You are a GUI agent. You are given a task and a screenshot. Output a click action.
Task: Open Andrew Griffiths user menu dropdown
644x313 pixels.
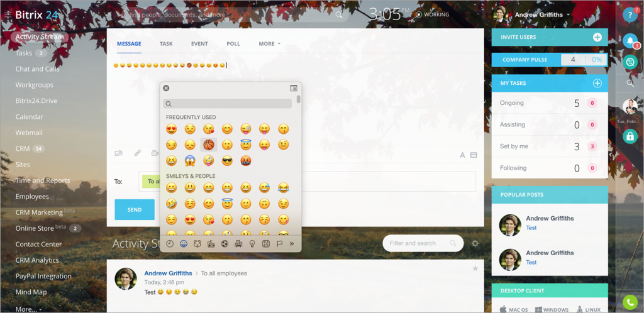[x=542, y=14]
